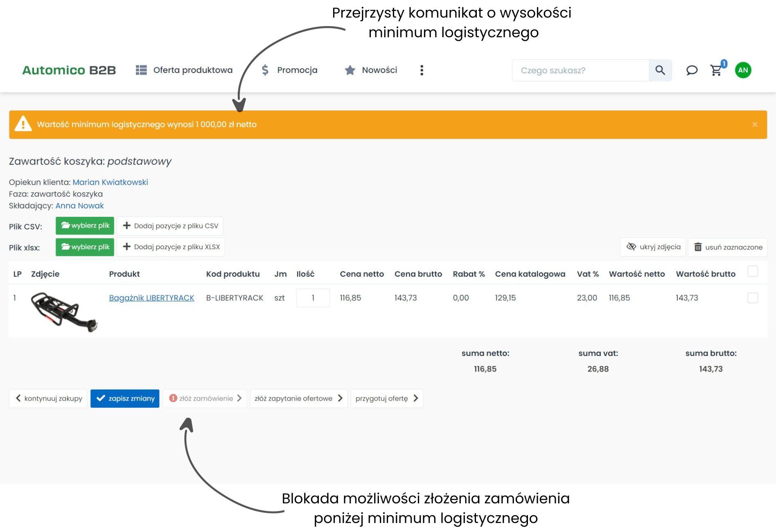Open the AN user avatar
The height and width of the screenshot is (532, 776).
point(743,70)
